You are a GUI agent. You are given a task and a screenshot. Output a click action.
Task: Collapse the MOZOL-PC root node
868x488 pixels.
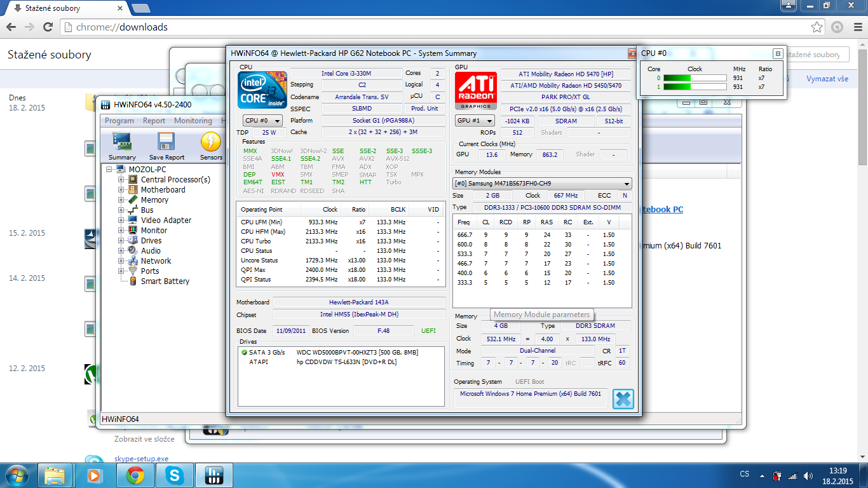(109, 170)
